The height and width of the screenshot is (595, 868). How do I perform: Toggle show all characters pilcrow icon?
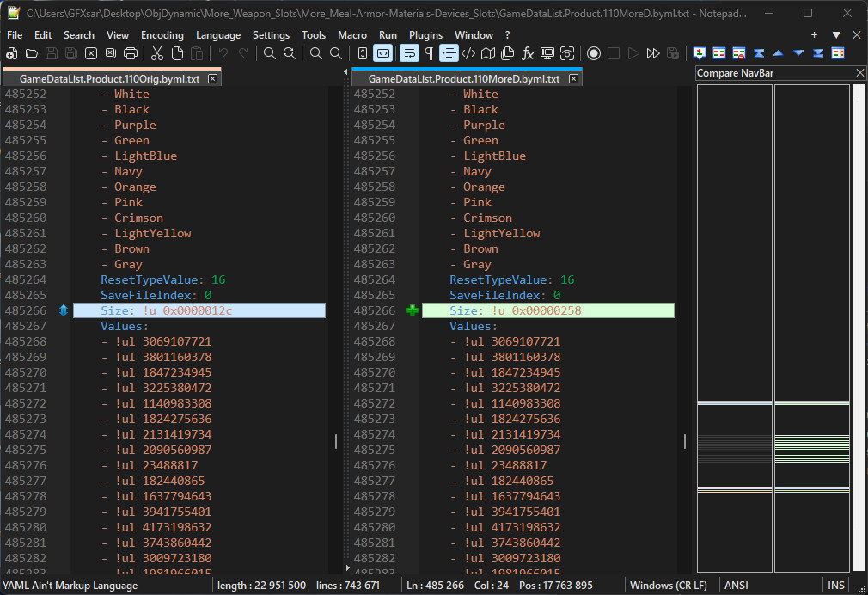[429, 53]
